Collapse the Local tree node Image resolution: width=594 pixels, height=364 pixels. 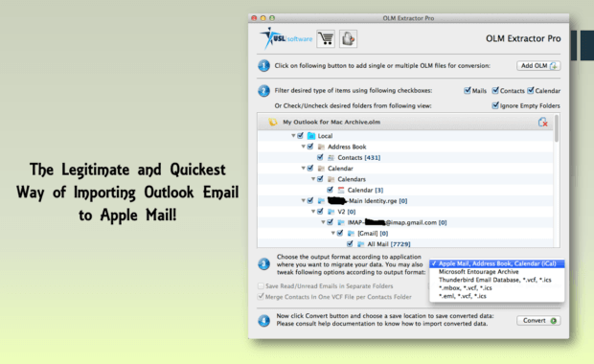click(x=293, y=136)
